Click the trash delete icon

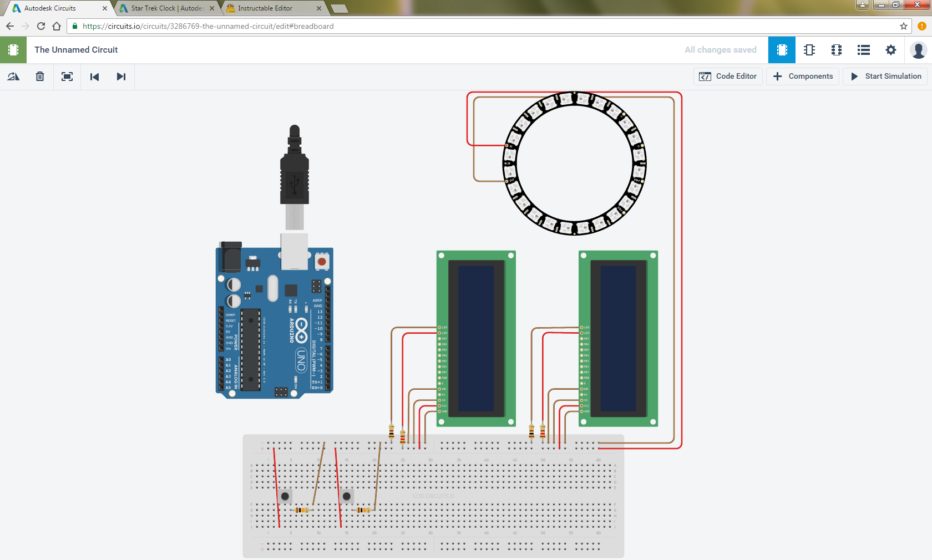[39, 77]
